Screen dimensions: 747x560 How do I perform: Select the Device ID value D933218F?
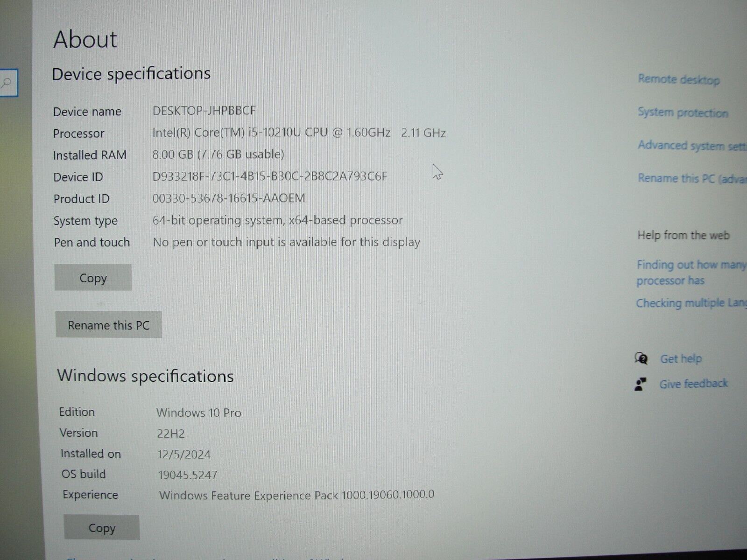(270, 176)
